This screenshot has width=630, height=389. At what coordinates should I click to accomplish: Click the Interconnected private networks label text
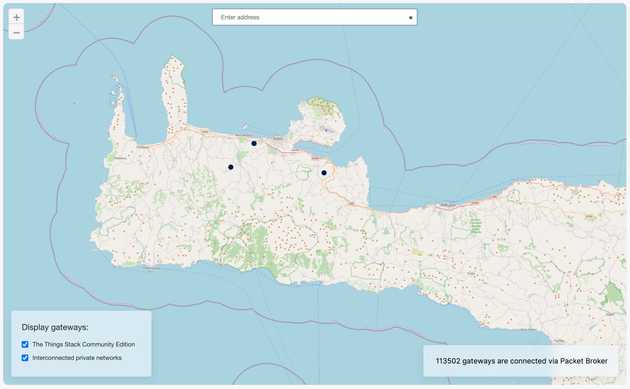pyautogui.click(x=77, y=358)
